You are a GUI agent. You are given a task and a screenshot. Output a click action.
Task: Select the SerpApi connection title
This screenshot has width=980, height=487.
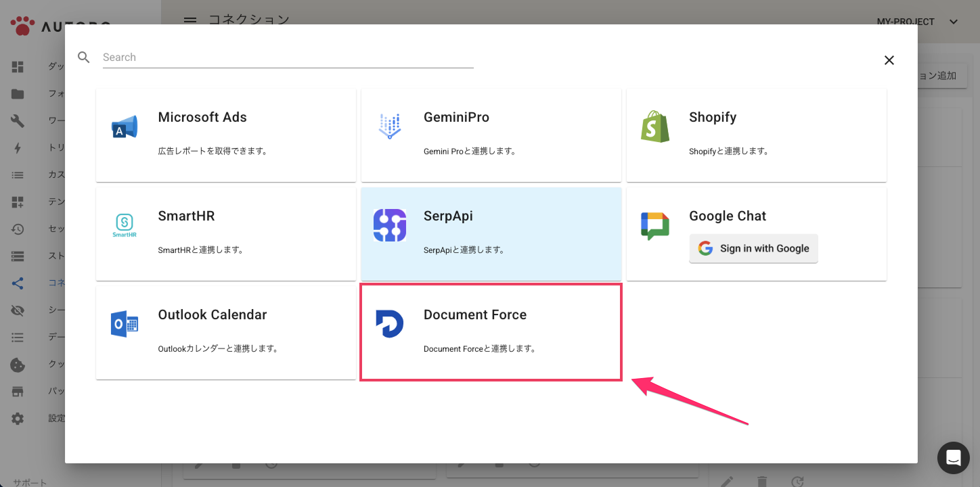tap(448, 216)
